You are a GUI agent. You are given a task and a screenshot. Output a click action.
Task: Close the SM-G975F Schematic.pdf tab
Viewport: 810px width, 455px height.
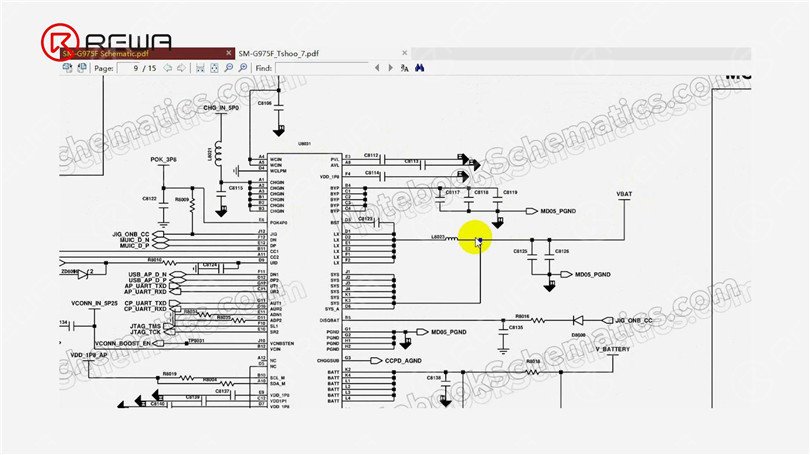click(229, 53)
